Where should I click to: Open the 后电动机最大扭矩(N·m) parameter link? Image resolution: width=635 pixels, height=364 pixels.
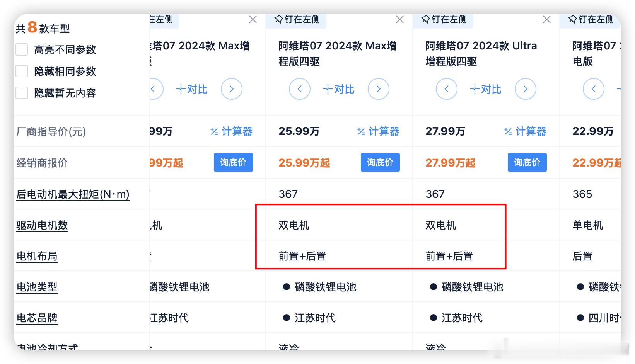pyautogui.click(x=73, y=194)
